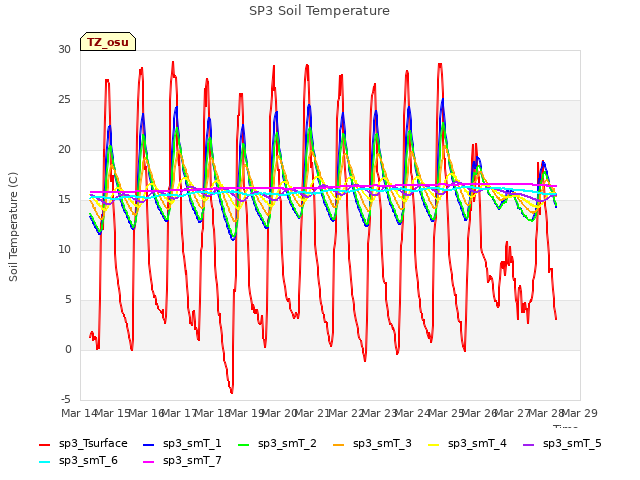
Task: Click the Mar 14 x-axis tick label
Action: point(79,413)
